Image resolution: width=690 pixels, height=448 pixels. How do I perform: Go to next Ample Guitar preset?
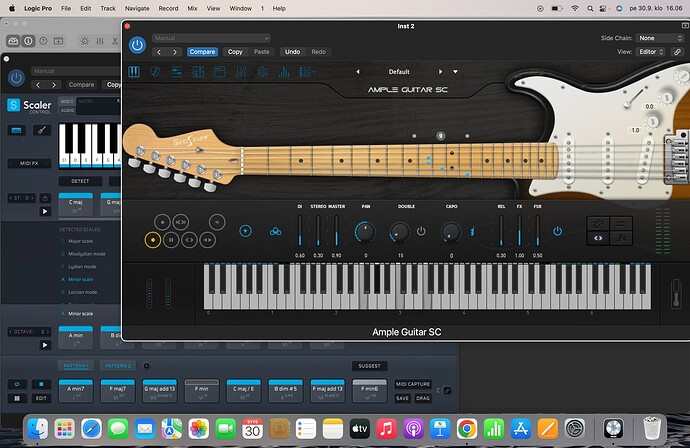click(440, 72)
